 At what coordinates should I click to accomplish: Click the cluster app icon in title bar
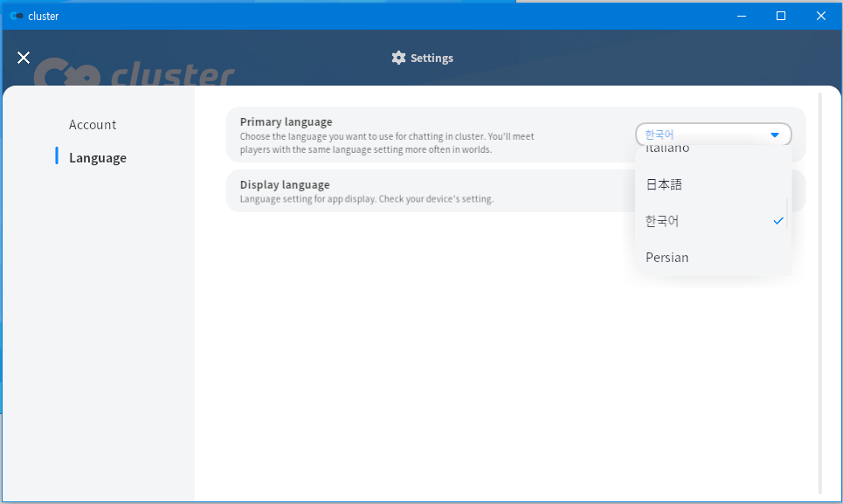[x=17, y=16]
